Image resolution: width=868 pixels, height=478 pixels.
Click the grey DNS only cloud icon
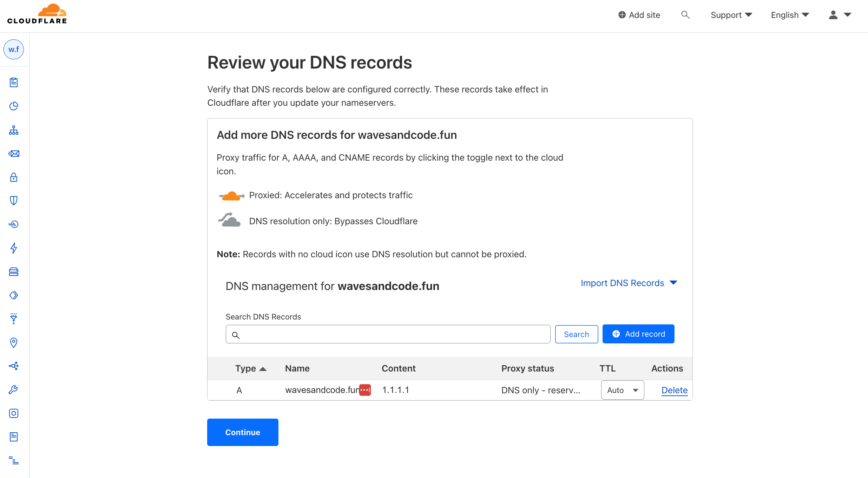tap(229, 220)
